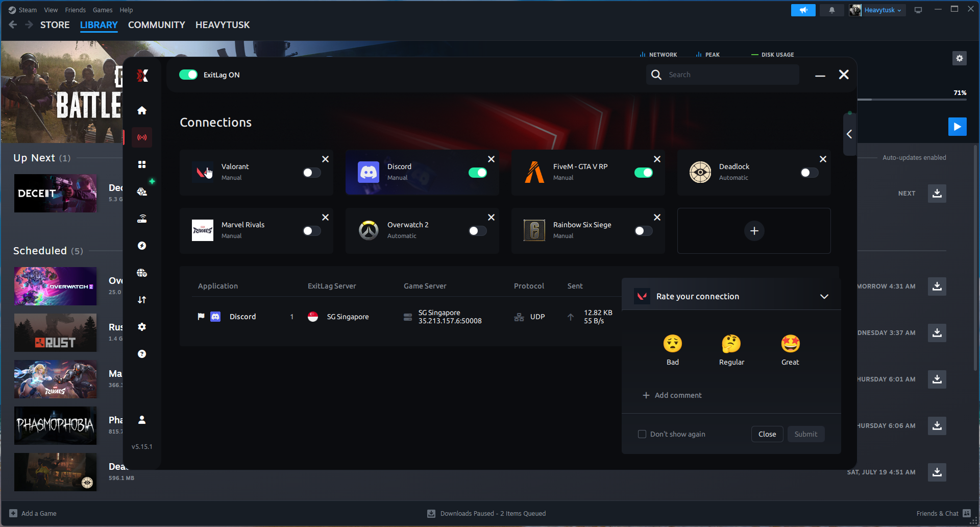The width and height of the screenshot is (980, 527).
Task: Remove the Overwatch 2 connection card
Action: pos(491,218)
